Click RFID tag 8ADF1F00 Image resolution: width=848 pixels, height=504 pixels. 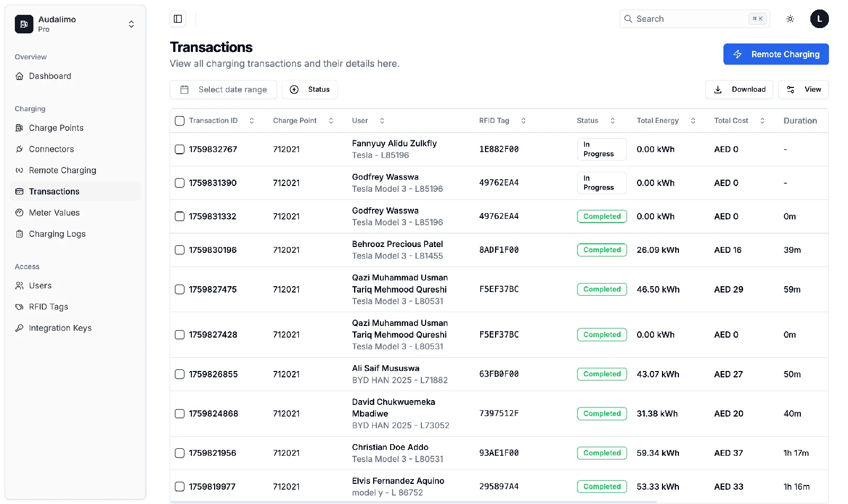499,250
